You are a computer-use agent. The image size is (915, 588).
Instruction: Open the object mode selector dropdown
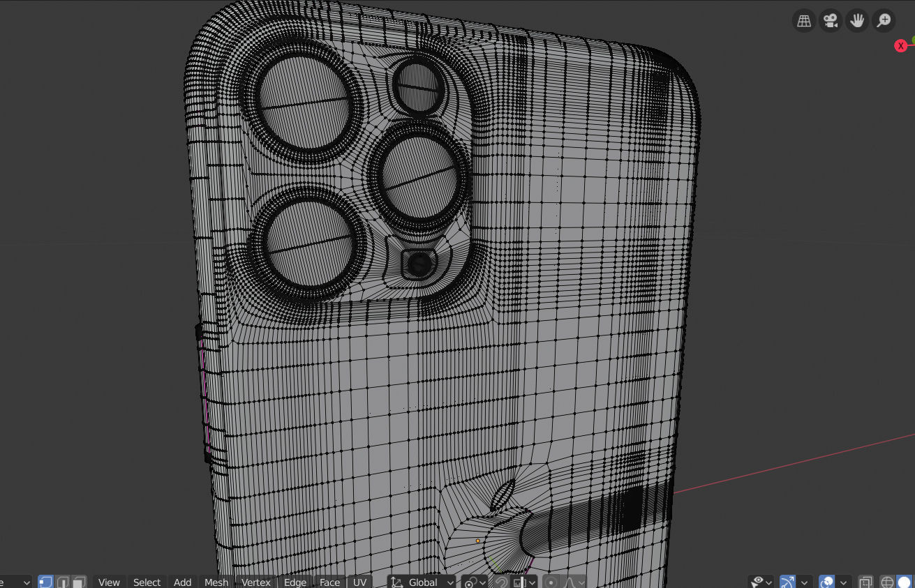[x=15, y=582]
